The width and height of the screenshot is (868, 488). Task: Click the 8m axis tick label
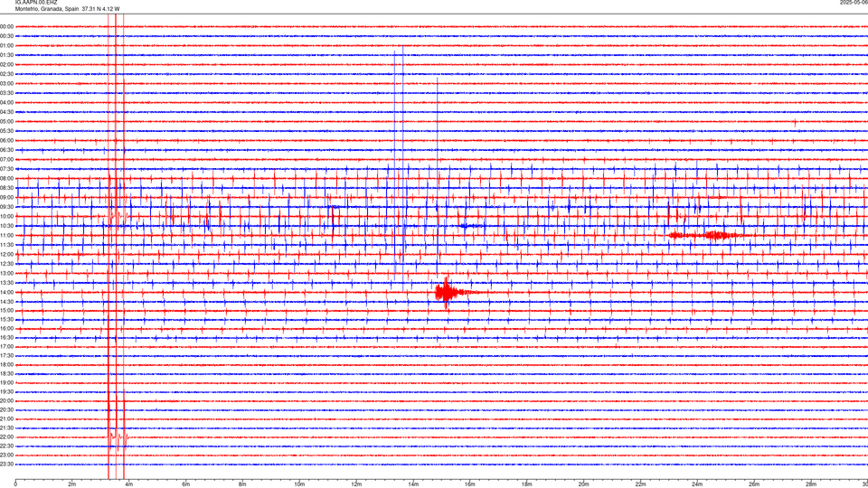[x=242, y=484]
